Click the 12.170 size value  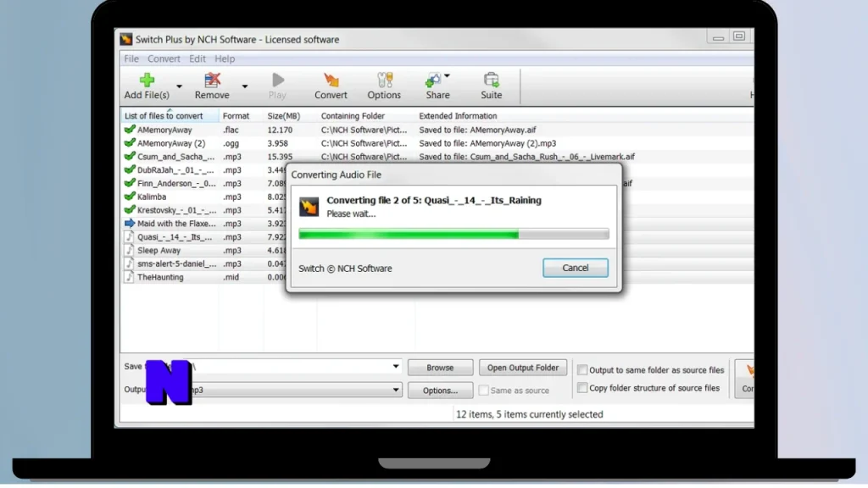click(x=280, y=130)
